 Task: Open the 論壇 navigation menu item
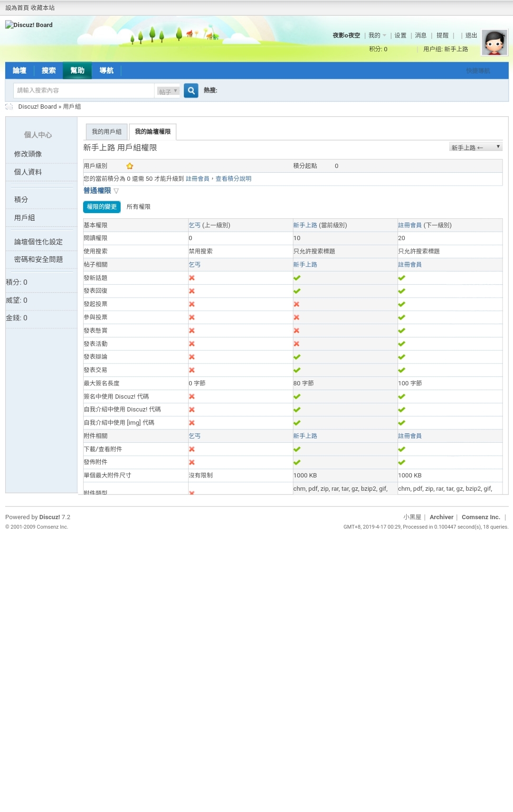[19, 71]
